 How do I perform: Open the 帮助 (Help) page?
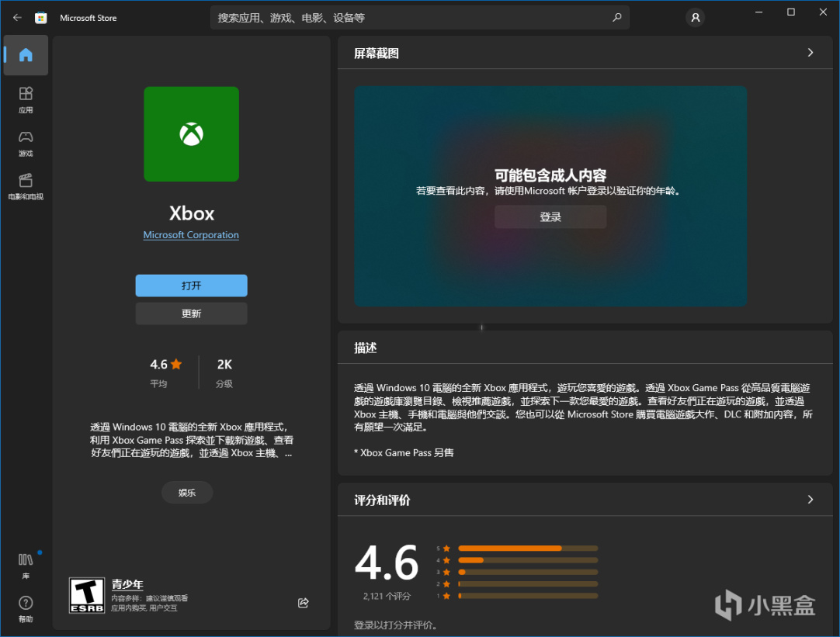tap(26, 609)
